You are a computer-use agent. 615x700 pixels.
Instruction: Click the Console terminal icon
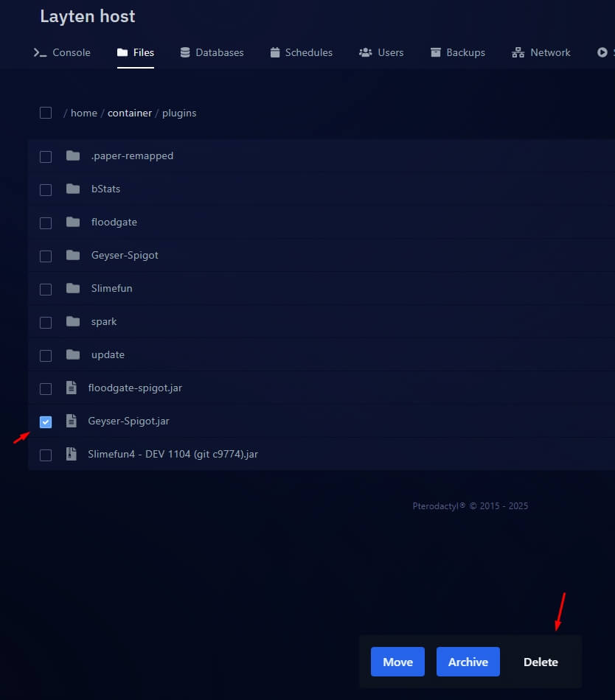[41, 52]
